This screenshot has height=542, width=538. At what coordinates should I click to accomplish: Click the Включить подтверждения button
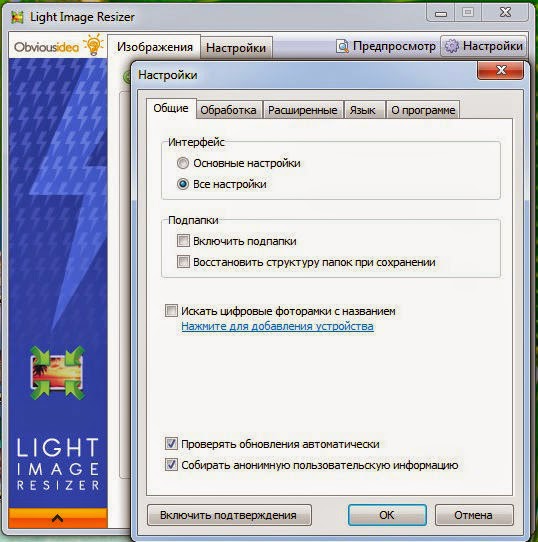(229, 515)
